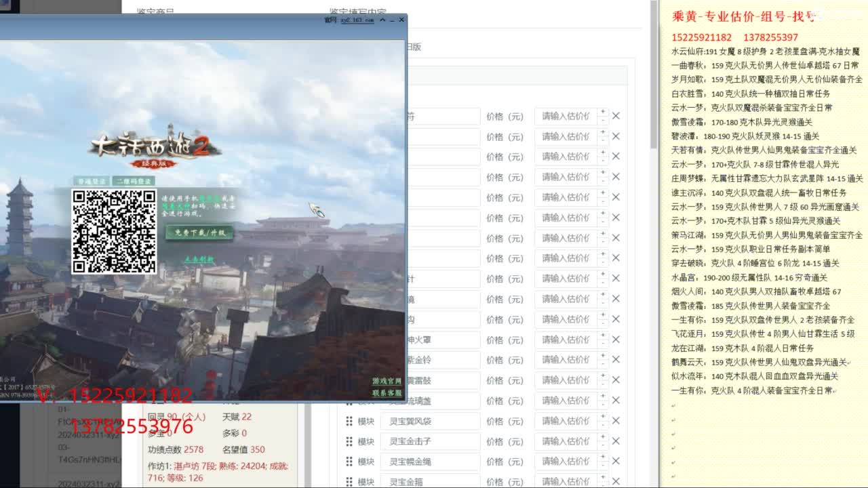Click the login QR code image
868x488 pixels.
tap(114, 231)
